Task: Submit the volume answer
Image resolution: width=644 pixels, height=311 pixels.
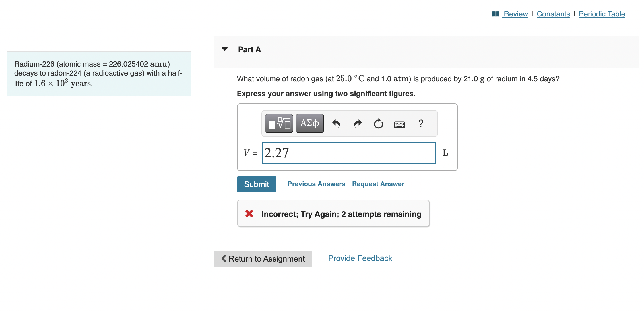Action: pos(256,184)
